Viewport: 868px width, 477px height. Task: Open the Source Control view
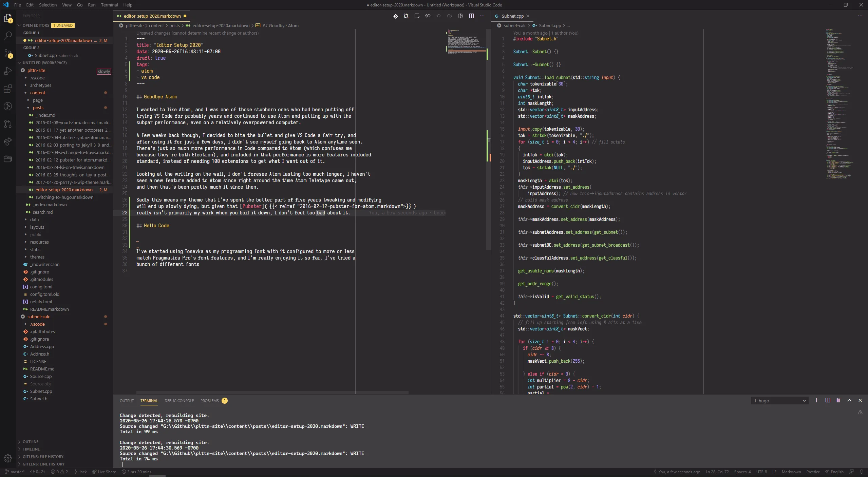click(8, 53)
